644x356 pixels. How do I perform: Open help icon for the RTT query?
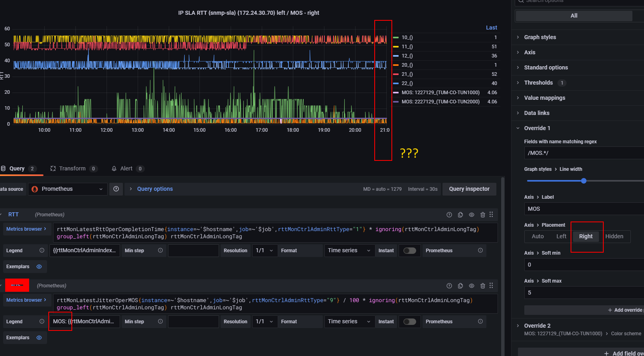tap(449, 215)
